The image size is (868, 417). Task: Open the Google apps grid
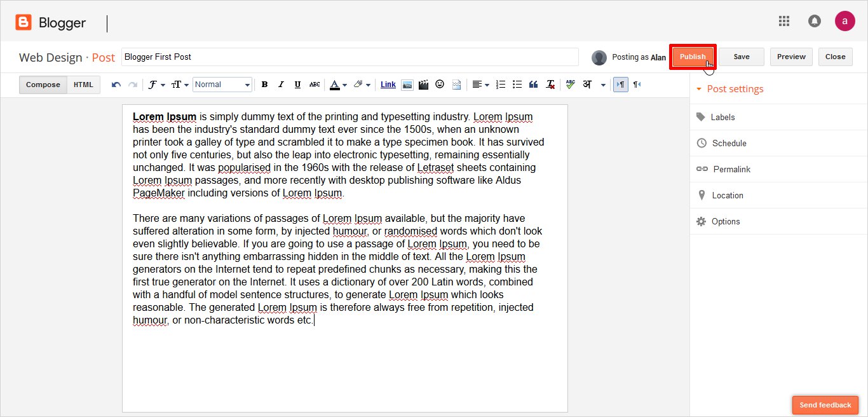tap(784, 21)
